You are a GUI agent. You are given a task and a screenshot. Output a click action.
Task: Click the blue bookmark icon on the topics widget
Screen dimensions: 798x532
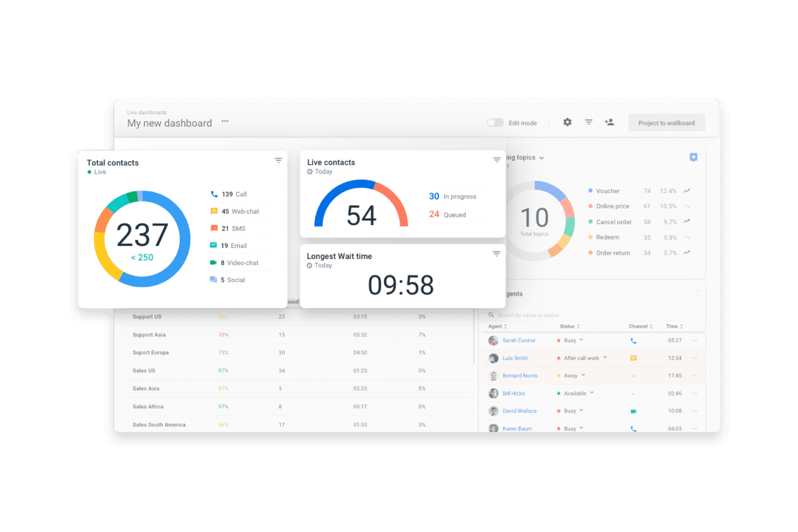tap(694, 157)
